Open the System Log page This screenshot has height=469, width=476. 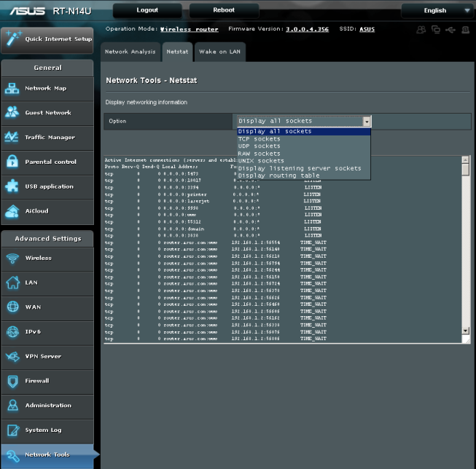point(47,430)
